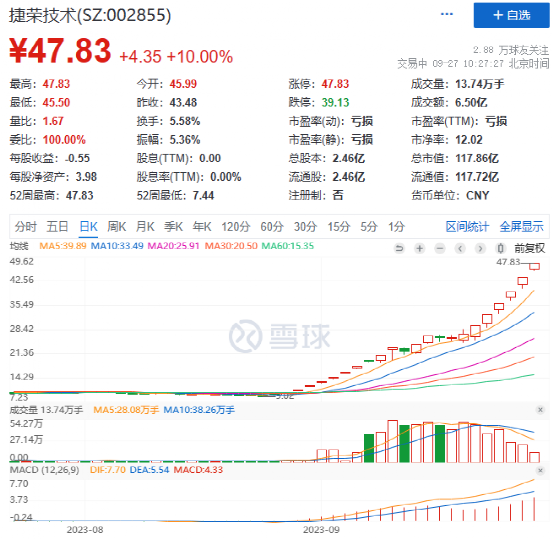This screenshot has width=553, height=540.
Task: Open 区间统计 range statistics
Action: [x=467, y=226]
